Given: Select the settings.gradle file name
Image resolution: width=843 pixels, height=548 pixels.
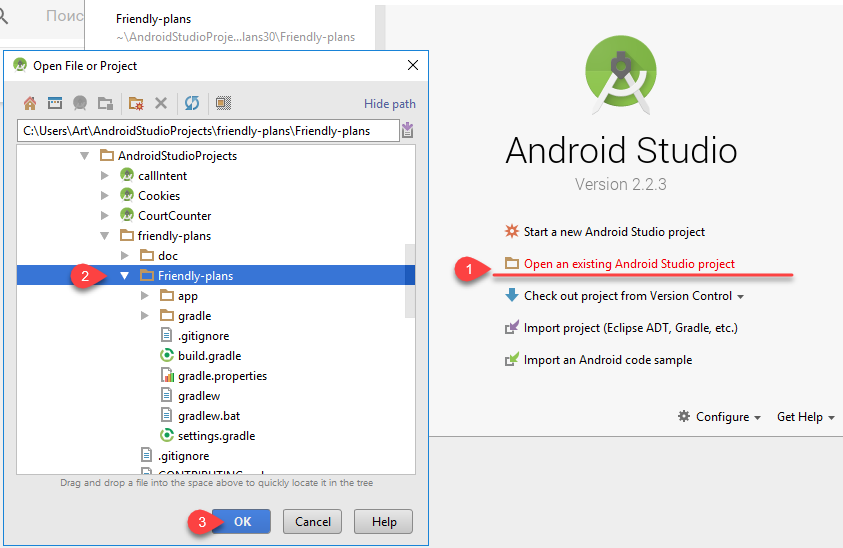Looking at the screenshot, I should pyautogui.click(x=217, y=436).
